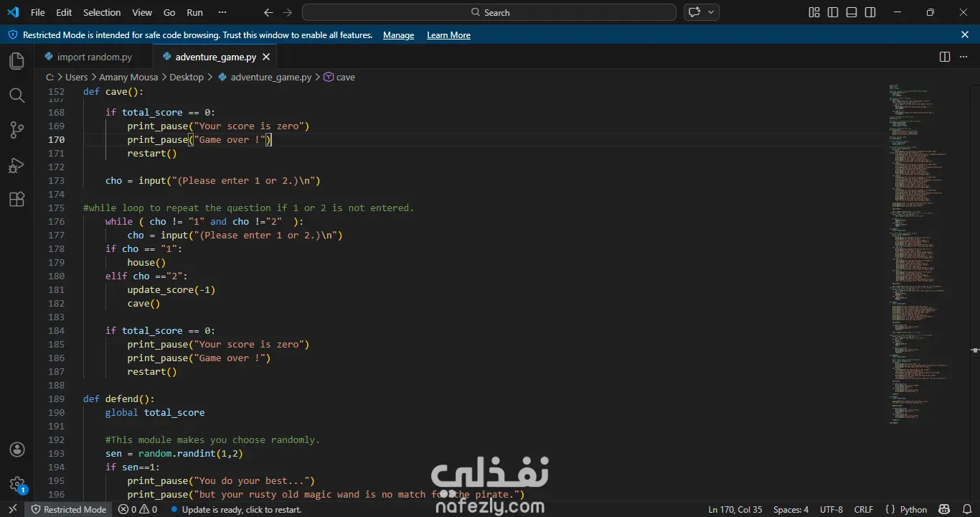The image size is (980, 517).
Task: Toggle the secondary side bar
Action: tap(870, 12)
